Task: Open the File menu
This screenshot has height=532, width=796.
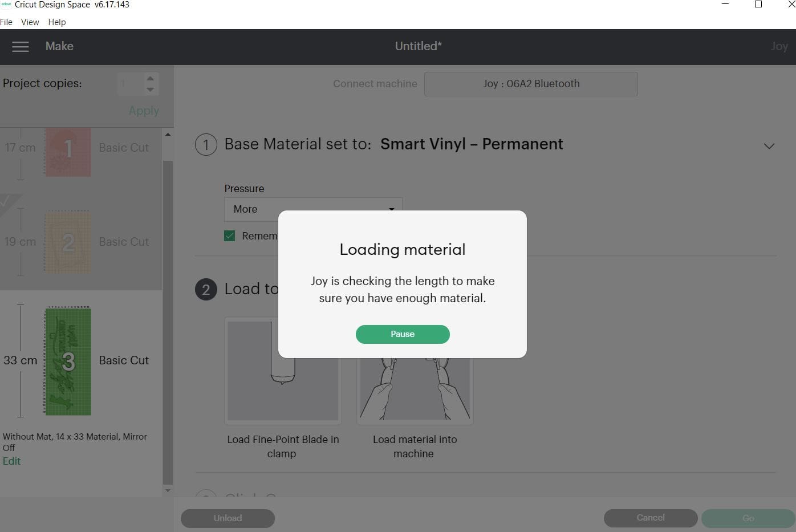Action: [6, 22]
